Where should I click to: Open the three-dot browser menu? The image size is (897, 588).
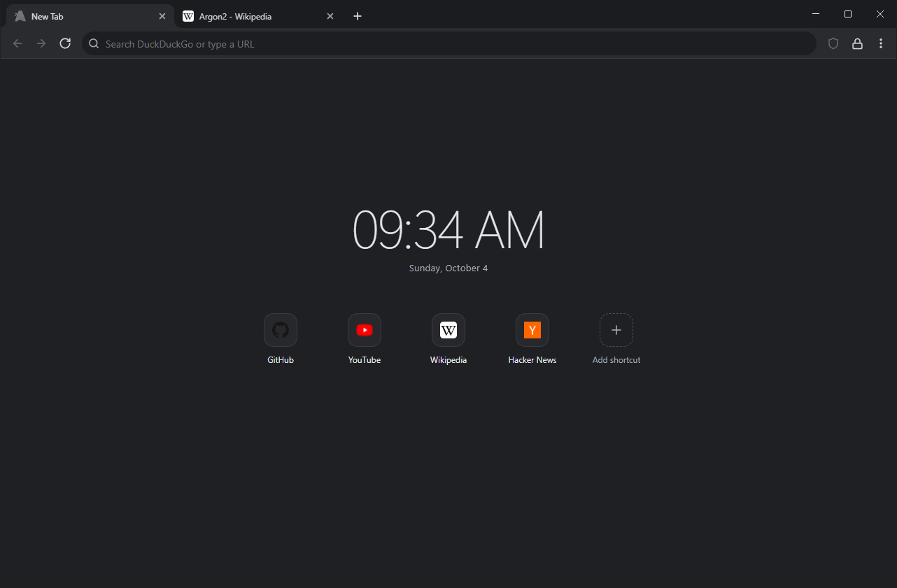pos(881,43)
